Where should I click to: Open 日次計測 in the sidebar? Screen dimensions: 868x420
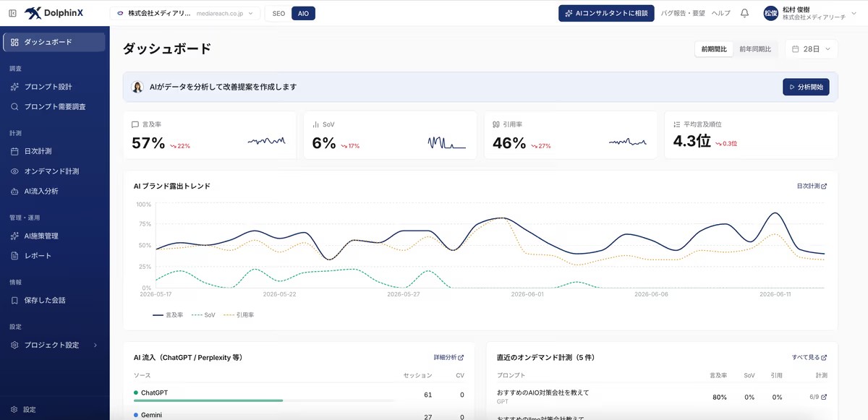point(54,151)
